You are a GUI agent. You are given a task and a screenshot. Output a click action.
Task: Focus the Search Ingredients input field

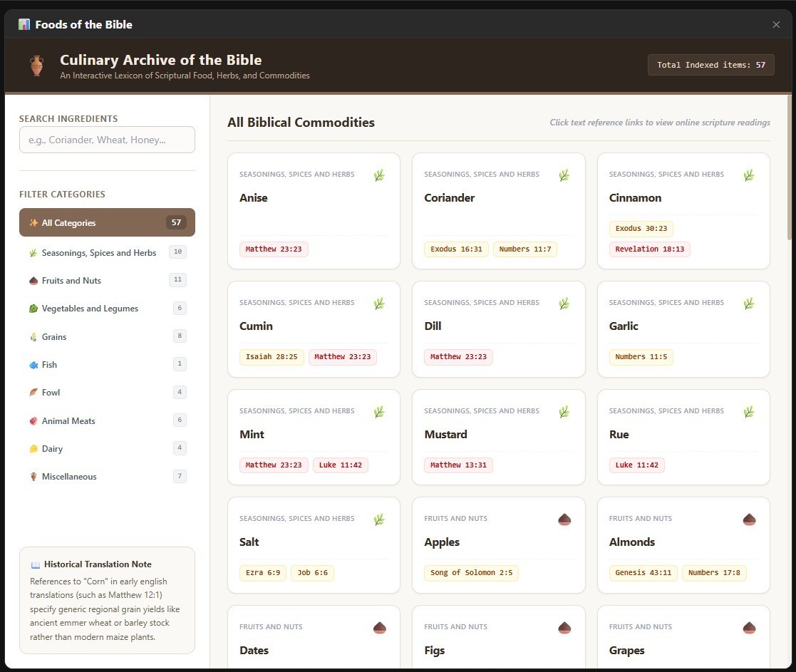[x=107, y=140]
